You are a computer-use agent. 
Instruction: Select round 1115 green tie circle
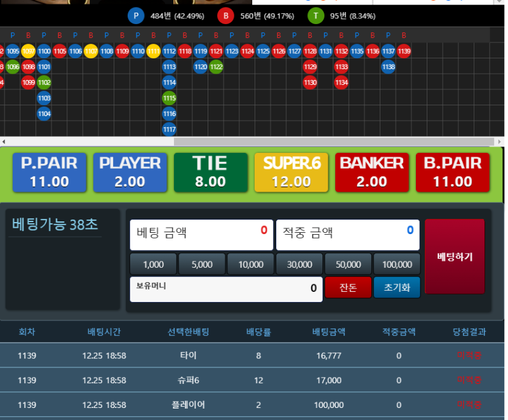[169, 98]
